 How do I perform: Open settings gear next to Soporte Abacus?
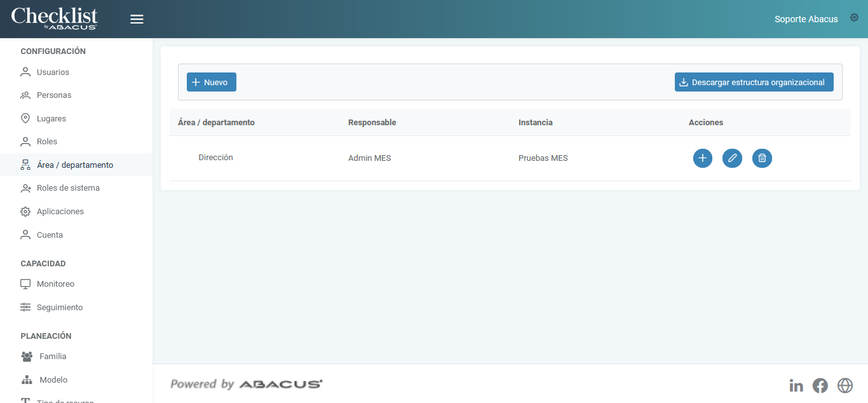[854, 18]
